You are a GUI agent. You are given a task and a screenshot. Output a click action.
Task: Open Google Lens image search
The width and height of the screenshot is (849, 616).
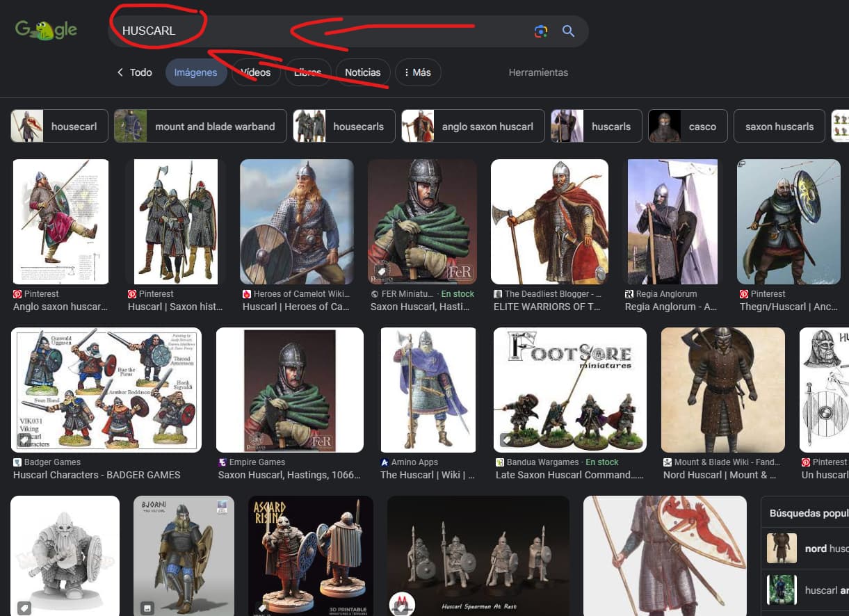coord(541,31)
